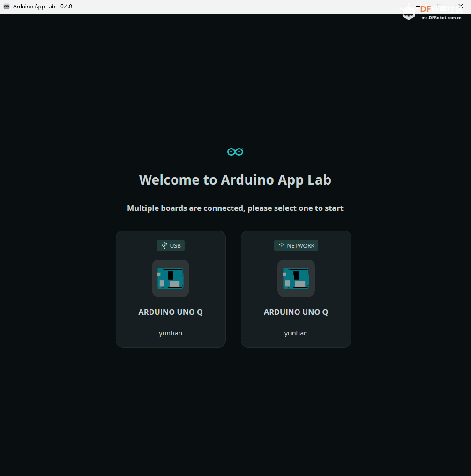Click the yuntian label on the NETWORK card
Screen dimensions: 471x476
click(x=296, y=333)
